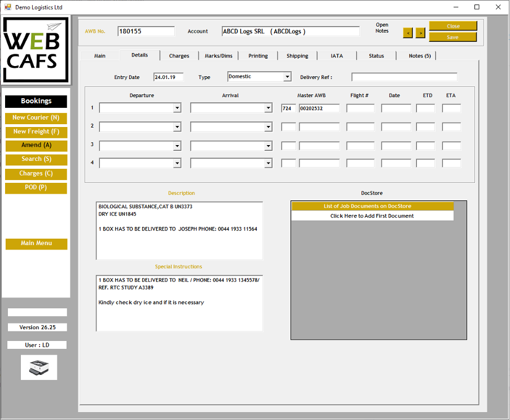Switch to the Charges tab
The width and height of the screenshot is (510, 420).
(179, 56)
